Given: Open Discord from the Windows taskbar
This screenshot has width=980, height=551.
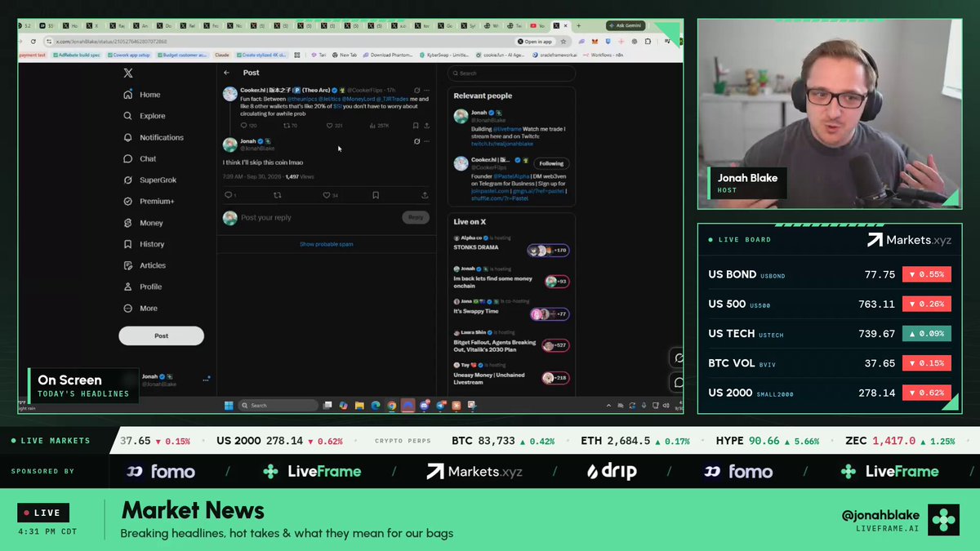Looking at the screenshot, I should point(424,405).
